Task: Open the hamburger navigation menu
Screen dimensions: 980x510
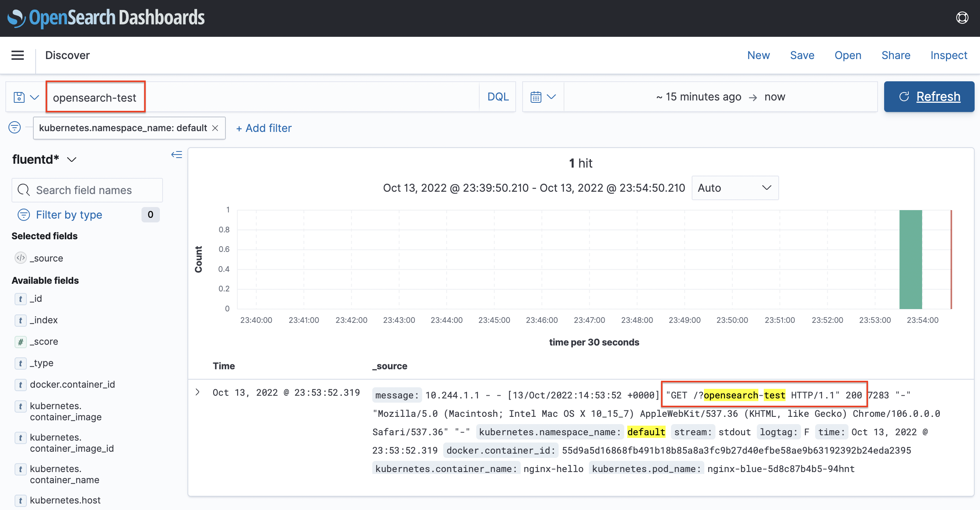Action: 18,55
